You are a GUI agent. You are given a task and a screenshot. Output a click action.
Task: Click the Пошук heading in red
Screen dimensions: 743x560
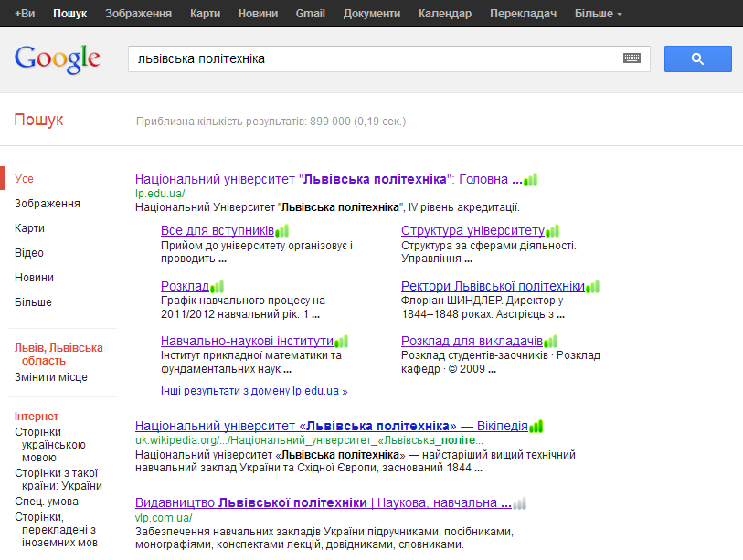click(38, 120)
